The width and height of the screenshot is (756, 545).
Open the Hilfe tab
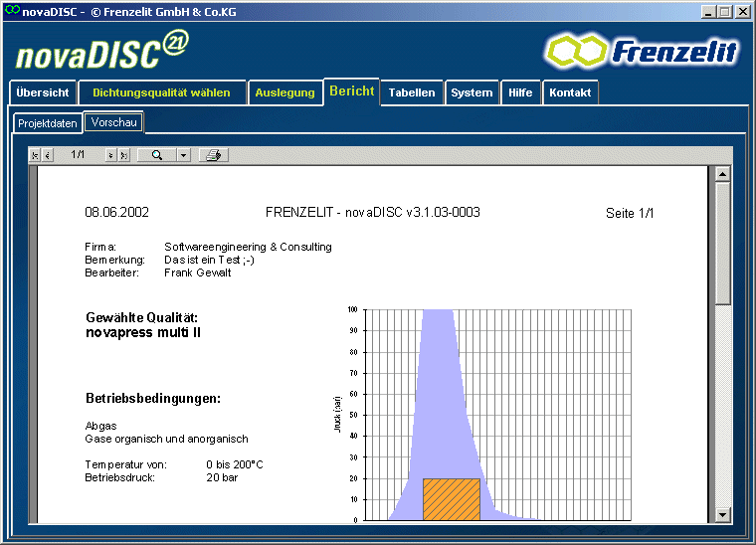click(520, 92)
